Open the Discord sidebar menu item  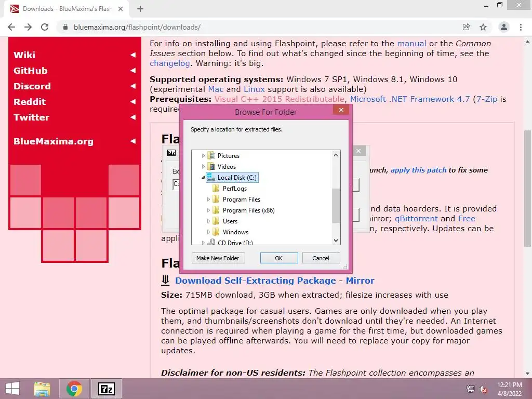point(74,86)
